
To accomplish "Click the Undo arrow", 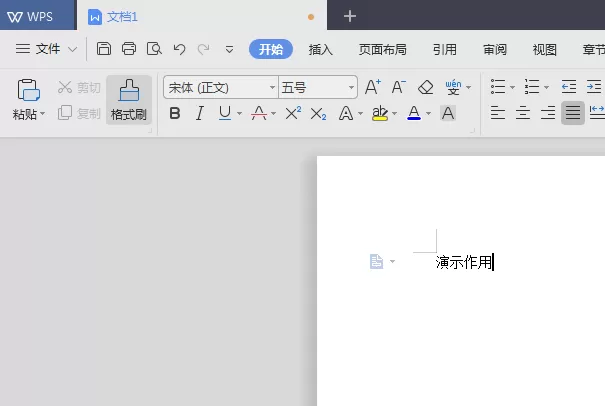I will tap(179, 49).
